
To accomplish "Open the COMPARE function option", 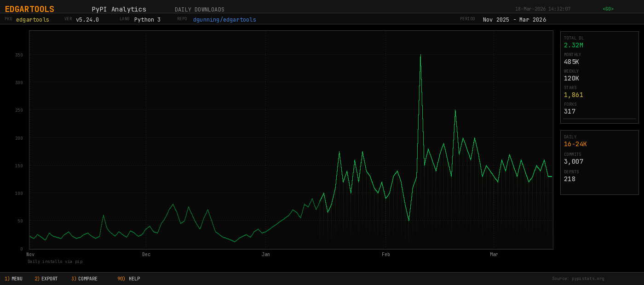I will pos(85,279).
